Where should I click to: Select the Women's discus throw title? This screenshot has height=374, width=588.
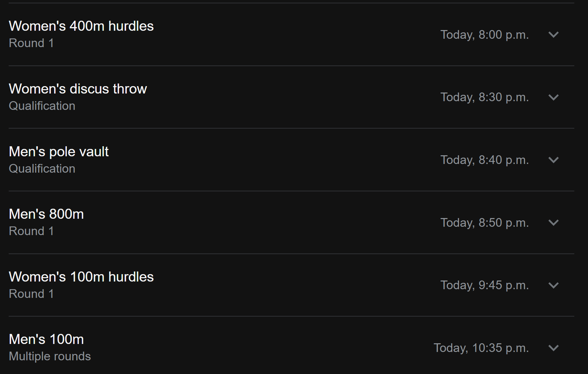pos(78,89)
